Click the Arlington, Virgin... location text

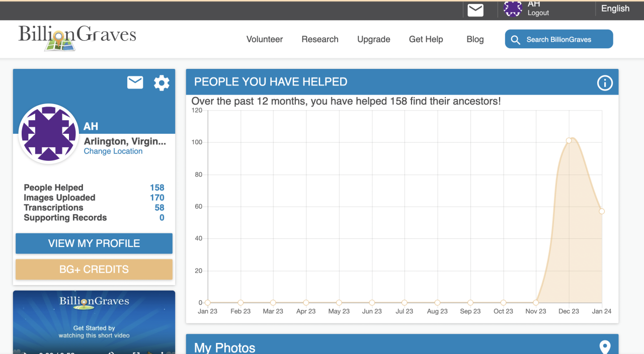click(x=125, y=141)
